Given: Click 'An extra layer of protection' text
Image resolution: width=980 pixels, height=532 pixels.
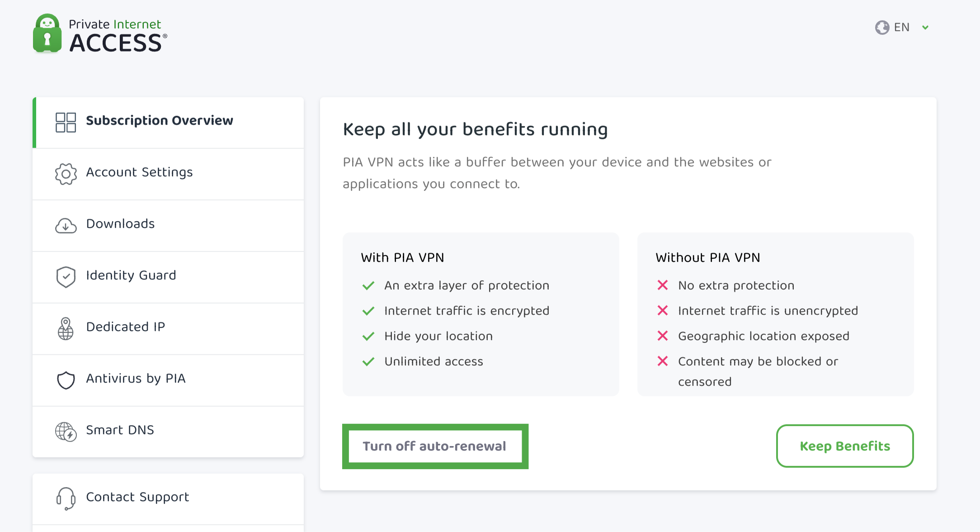Looking at the screenshot, I should coord(467,286).
